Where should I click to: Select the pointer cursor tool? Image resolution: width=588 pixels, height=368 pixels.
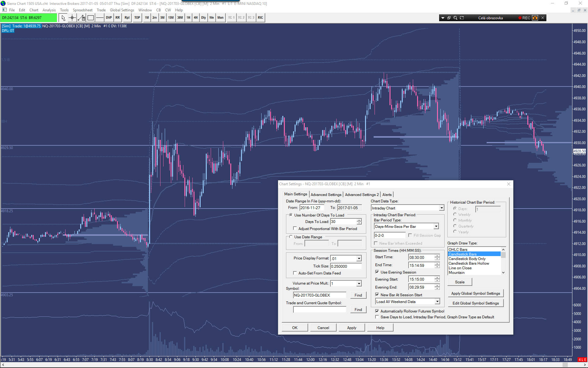coord(63,18)
